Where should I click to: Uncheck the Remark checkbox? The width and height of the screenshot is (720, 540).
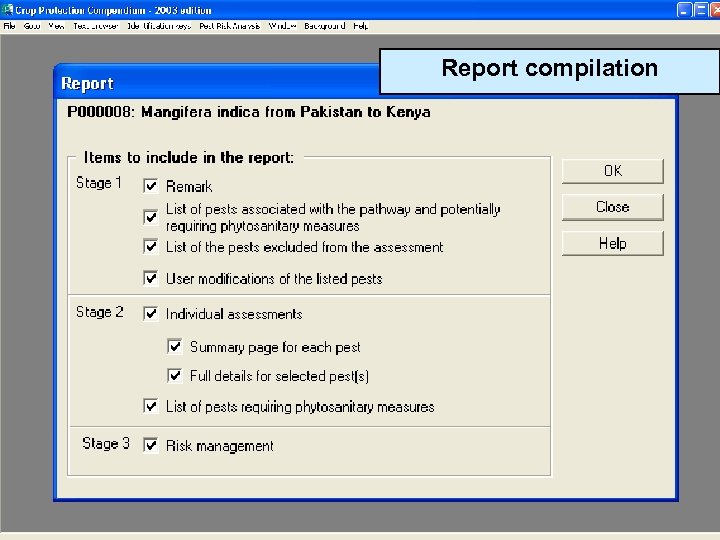(151, 186)
